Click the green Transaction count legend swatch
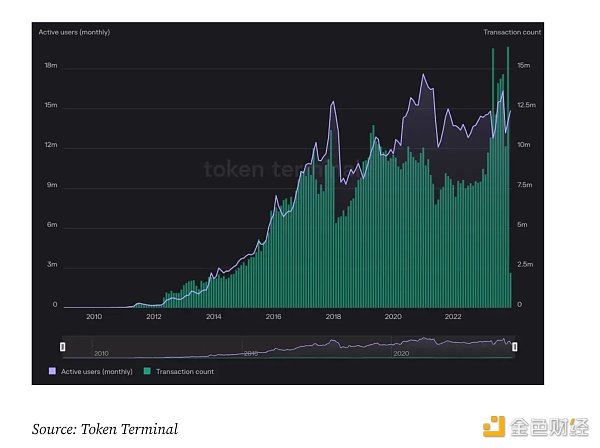The height and width of the screenshot is (448, 600). pyautogui.click(x=148, y=371)
